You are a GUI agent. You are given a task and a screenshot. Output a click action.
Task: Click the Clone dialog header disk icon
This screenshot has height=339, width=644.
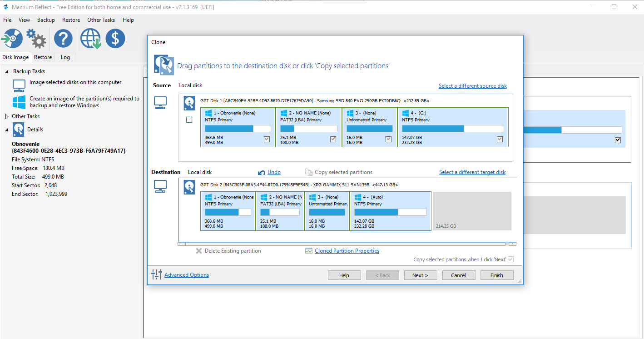[x=163, y=65]
